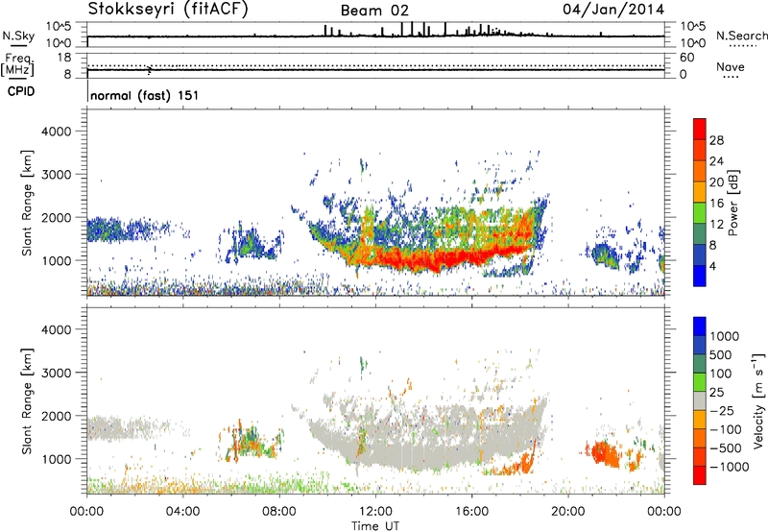This screenshot has width=768, height=532.
Task: Click the '28' Power colorbar tick label
Action: pos(716,140)
